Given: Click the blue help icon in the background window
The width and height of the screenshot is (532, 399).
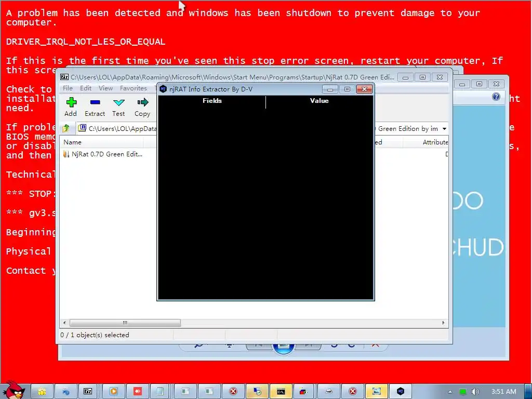Looking at the screenshot, I should [x=496, y=97].
